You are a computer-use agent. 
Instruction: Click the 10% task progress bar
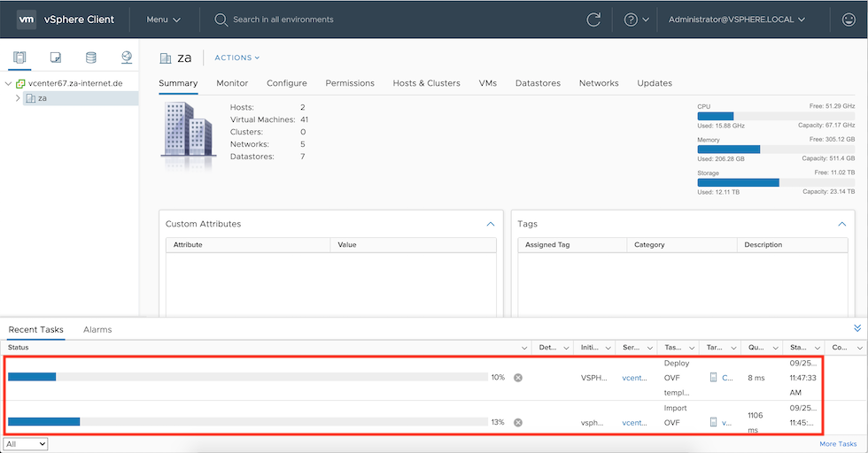coord(248,377)
